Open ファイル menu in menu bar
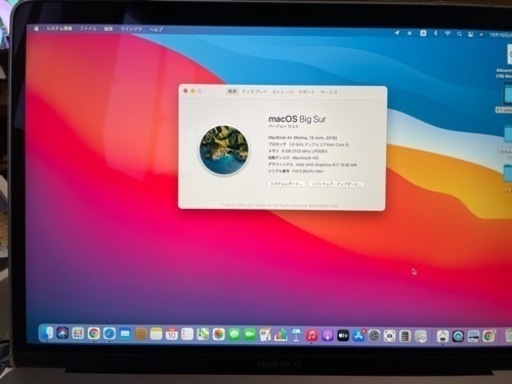The height and width of the screenshot is (384, 512). (x=88, y=29)
